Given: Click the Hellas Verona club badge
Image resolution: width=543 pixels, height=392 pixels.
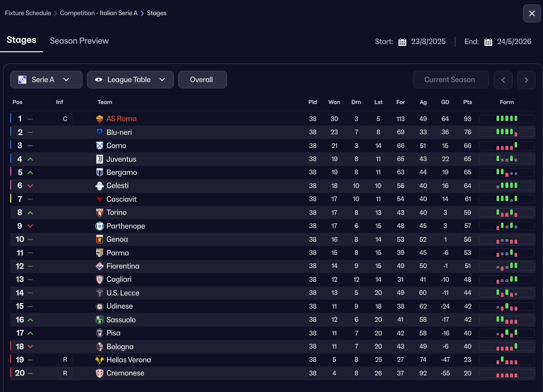Looking at the screenshot, I should 100,360.
